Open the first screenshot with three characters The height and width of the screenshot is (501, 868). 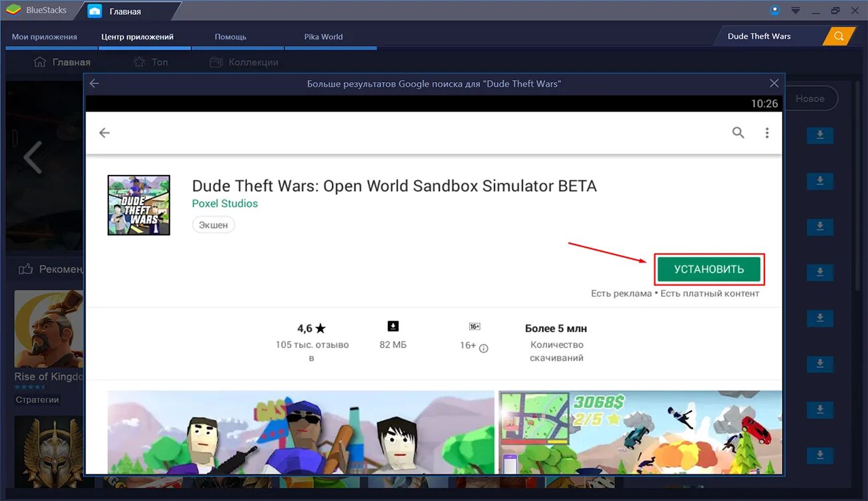[x=300, y=432]
